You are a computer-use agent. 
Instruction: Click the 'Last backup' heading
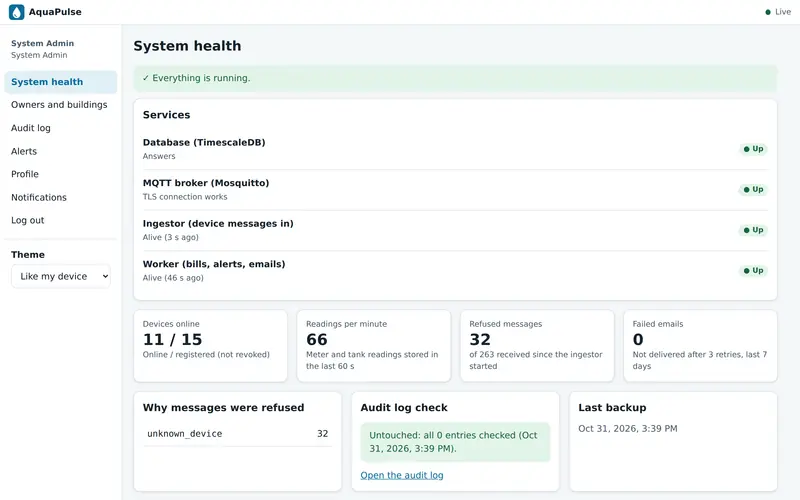click(612, 408)
